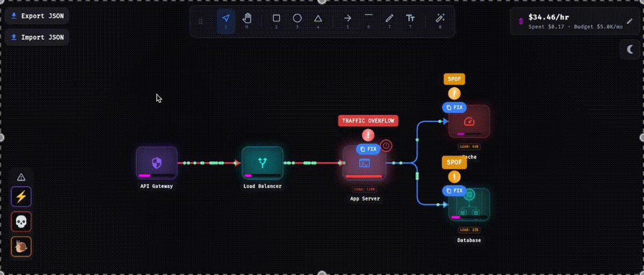Click SPOF badge above Cache

point(454,79)
